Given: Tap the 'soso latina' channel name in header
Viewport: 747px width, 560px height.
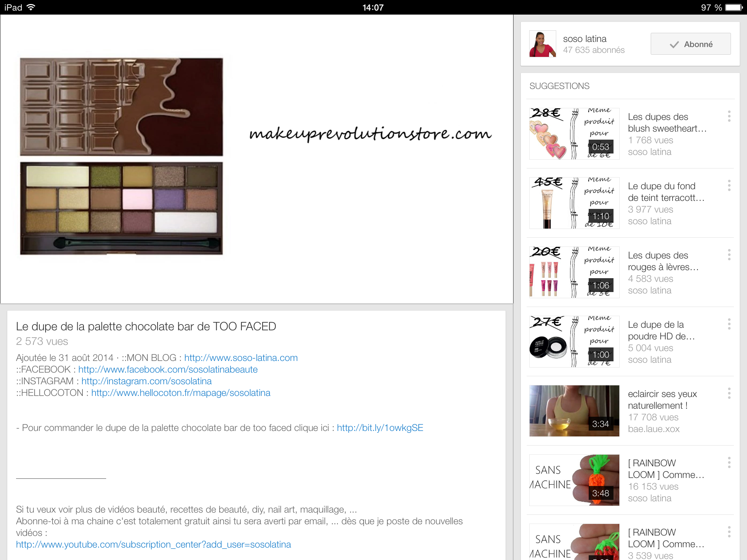Looking at the screenshot, I should 585,39.
